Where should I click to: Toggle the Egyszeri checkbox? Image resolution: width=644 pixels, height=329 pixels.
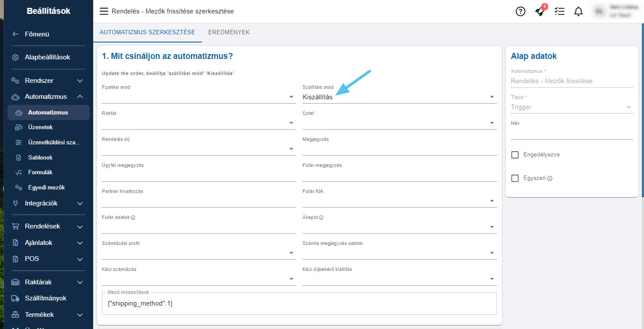(515, 178)
